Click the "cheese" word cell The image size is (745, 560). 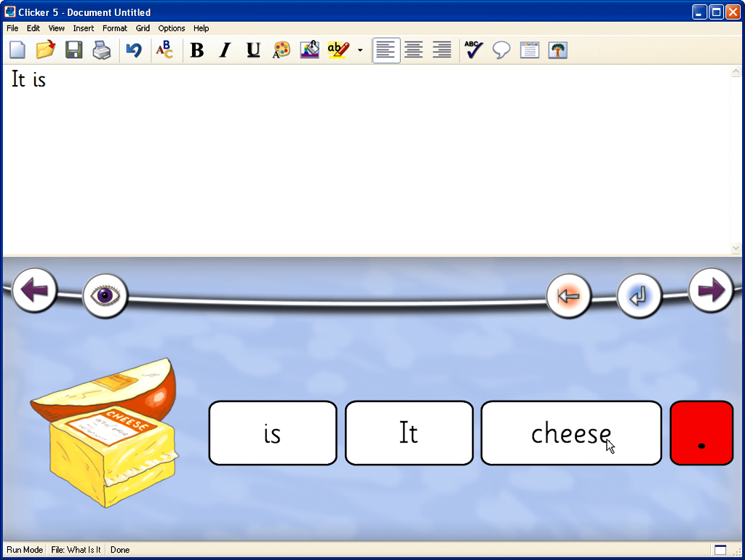point(571,433)
